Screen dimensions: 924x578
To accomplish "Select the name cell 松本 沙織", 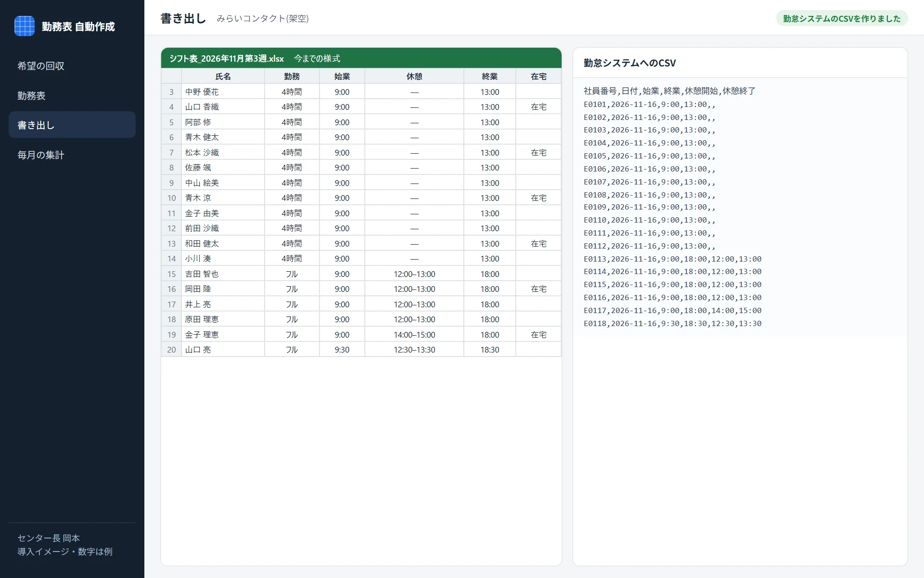I will point(223,152).
